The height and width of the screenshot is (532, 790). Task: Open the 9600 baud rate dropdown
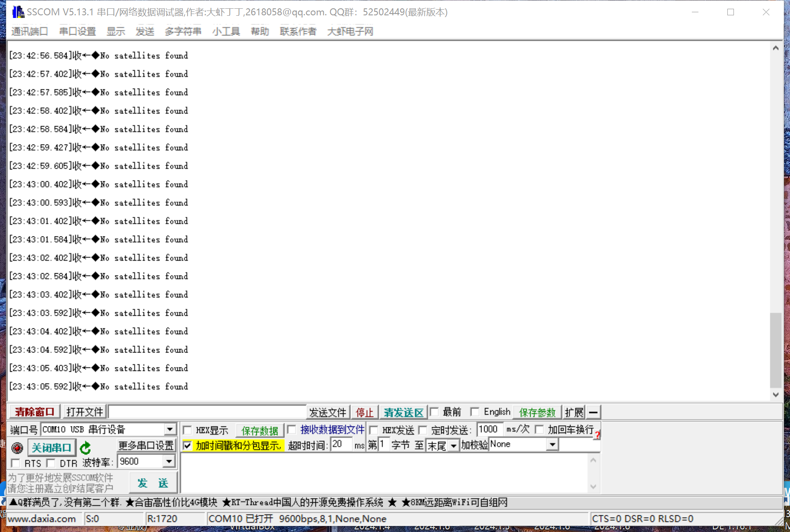(169, 462)
